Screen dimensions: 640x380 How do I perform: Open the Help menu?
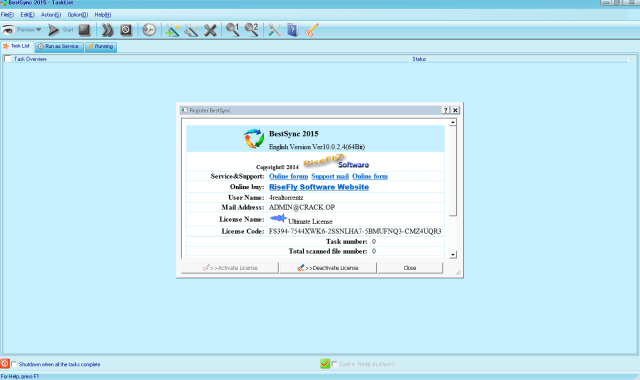point(102,15)
